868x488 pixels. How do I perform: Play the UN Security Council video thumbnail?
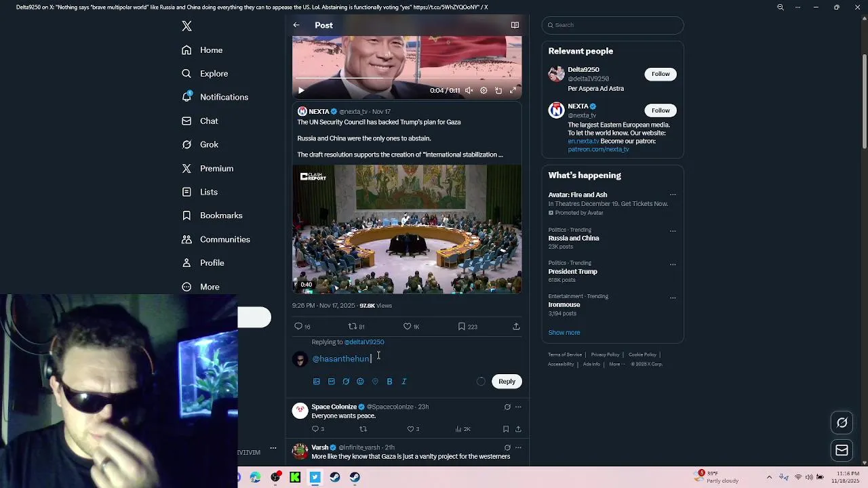click(407, 229)
